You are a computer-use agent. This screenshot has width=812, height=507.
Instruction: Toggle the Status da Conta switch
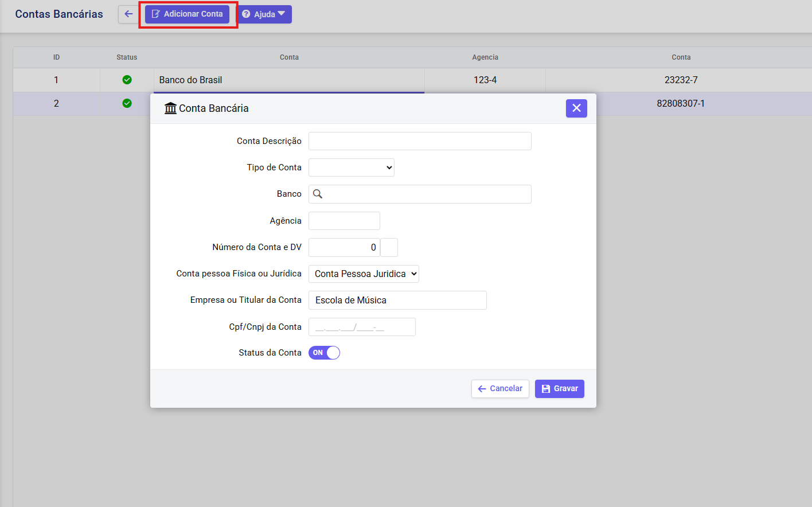tap(325, 353)
